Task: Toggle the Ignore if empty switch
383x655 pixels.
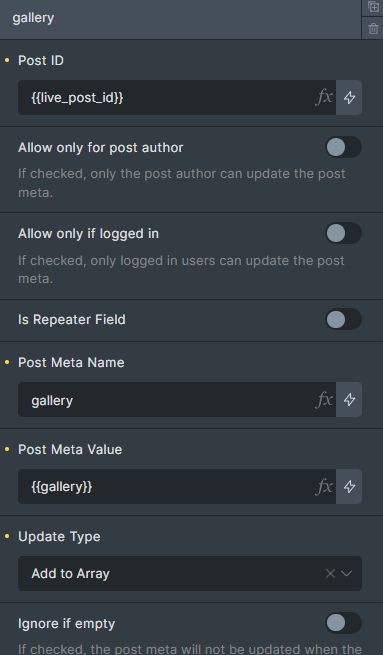Action: [x=343, y=623]
